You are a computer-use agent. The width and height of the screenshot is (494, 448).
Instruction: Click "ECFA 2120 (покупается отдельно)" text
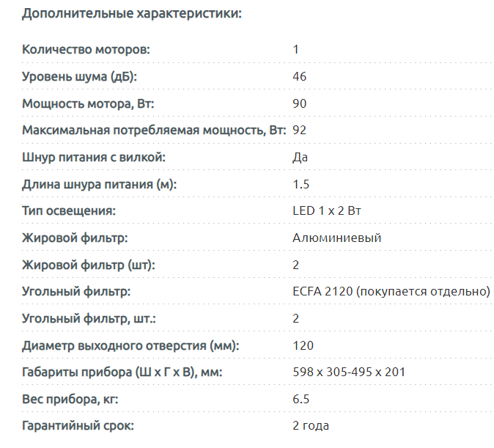391,292
